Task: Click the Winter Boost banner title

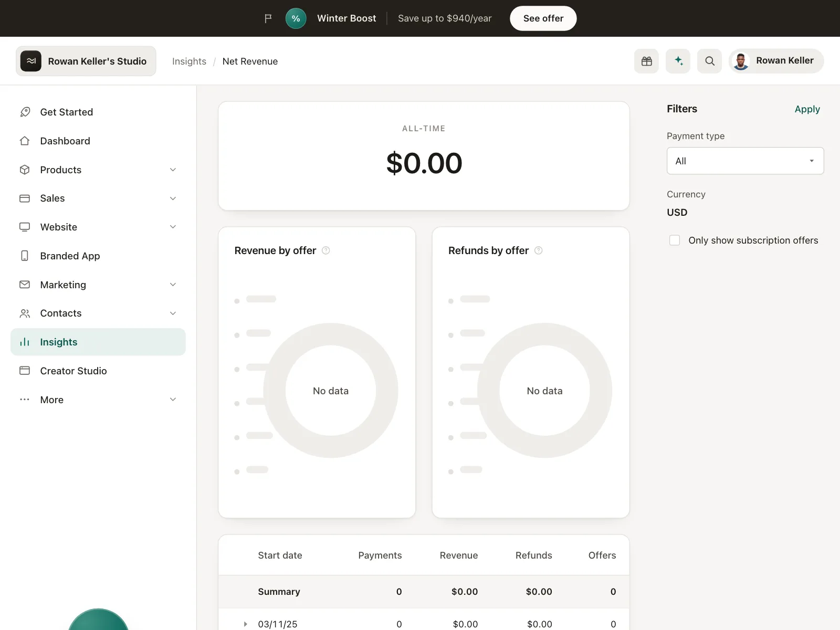Action: [346, 18]
